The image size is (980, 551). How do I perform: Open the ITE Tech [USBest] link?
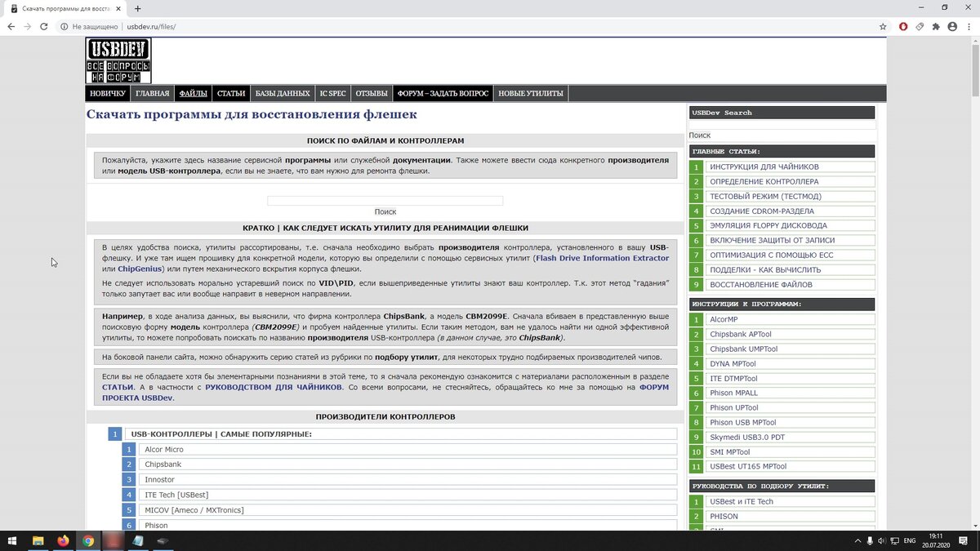pos(408,495)
